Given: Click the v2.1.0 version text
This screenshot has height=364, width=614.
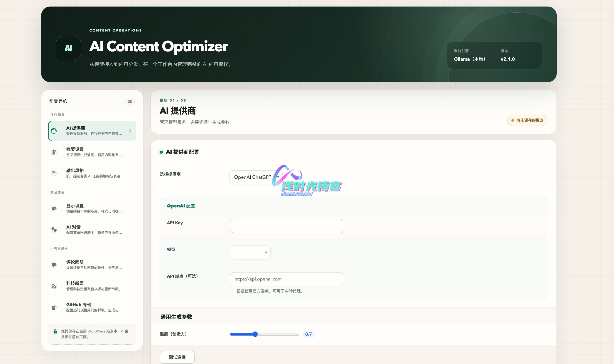Looking at the screenshot, I should (x=508, y=59).
